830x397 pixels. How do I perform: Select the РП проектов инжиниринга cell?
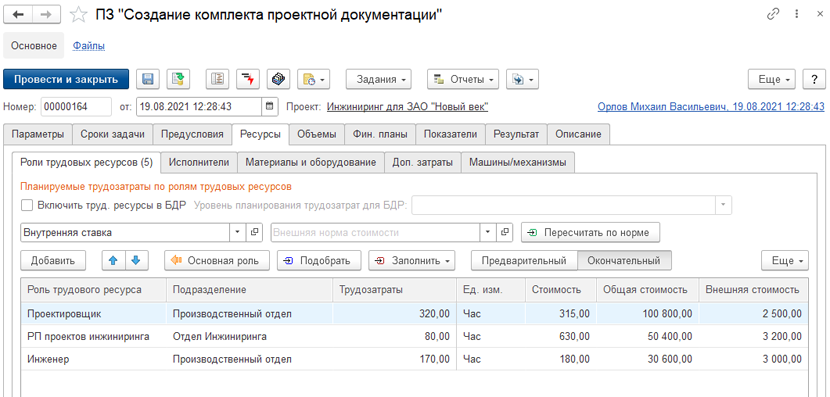[x=94, y=336]
